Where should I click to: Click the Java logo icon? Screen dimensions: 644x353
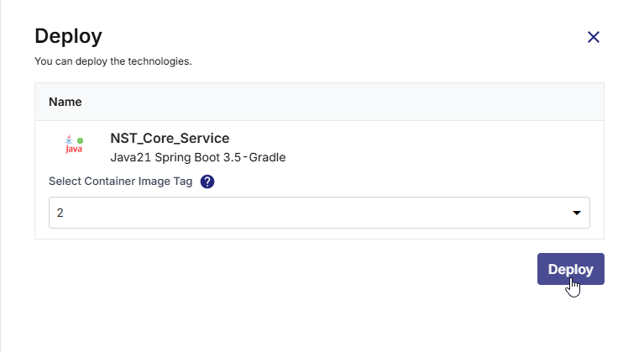(x=73, y=146)
